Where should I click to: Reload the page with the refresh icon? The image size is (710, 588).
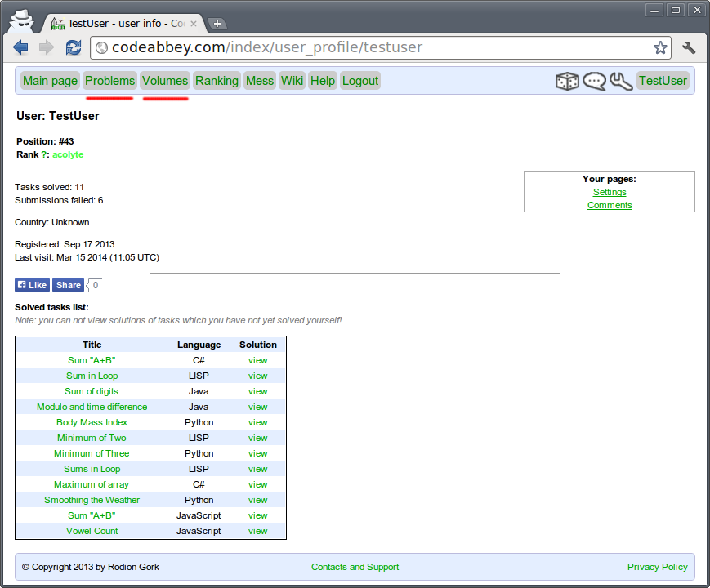click(x=73, y=47)
